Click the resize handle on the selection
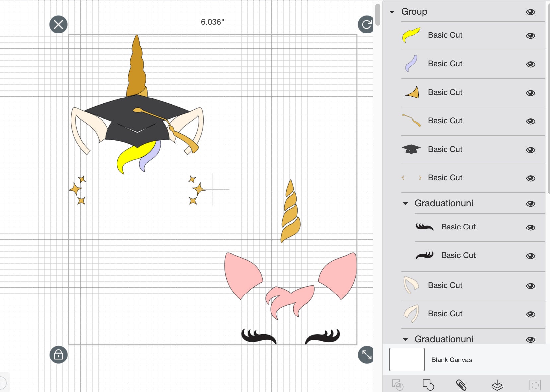This screenshot has width=550, height=392. coord(366,355)
